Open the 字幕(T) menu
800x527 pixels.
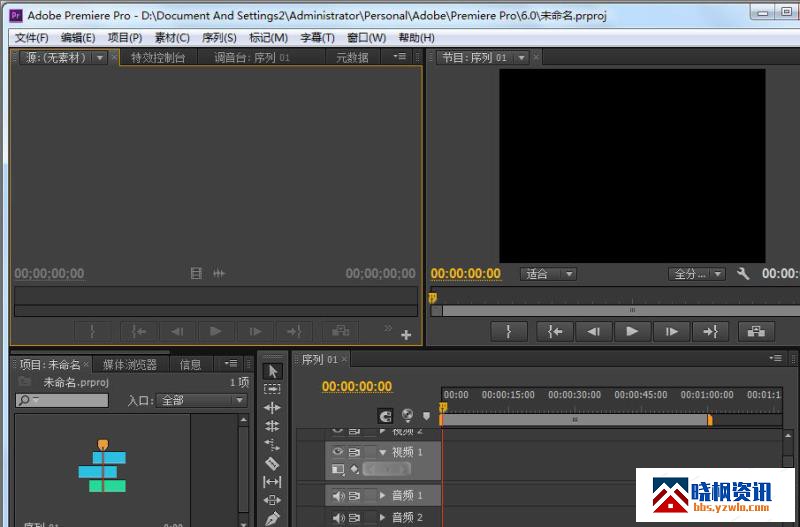317,38
